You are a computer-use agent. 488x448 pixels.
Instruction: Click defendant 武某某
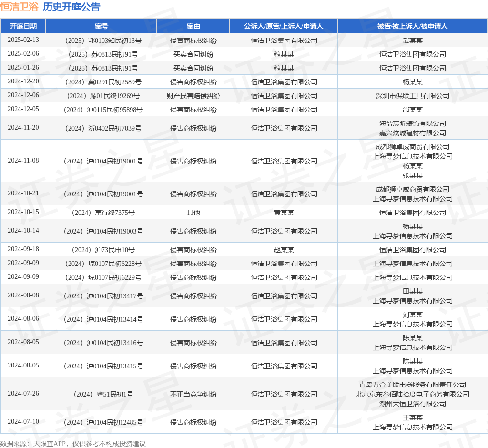(x=412, y=41)
